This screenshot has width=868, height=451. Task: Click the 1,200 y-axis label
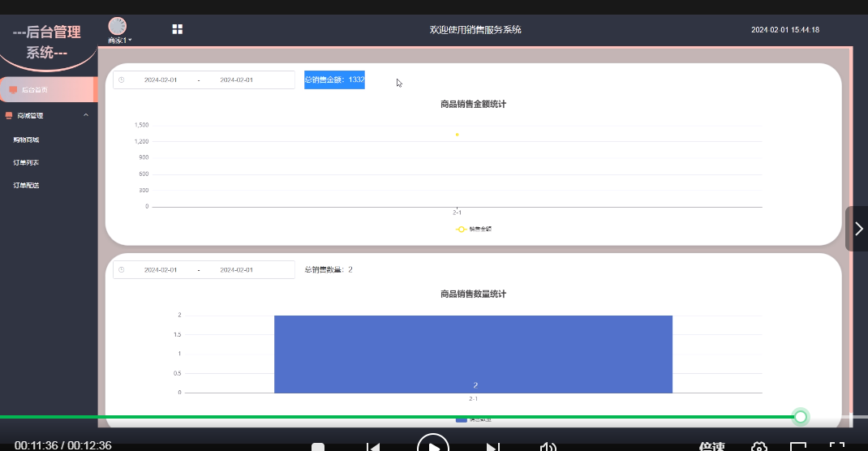142,142
